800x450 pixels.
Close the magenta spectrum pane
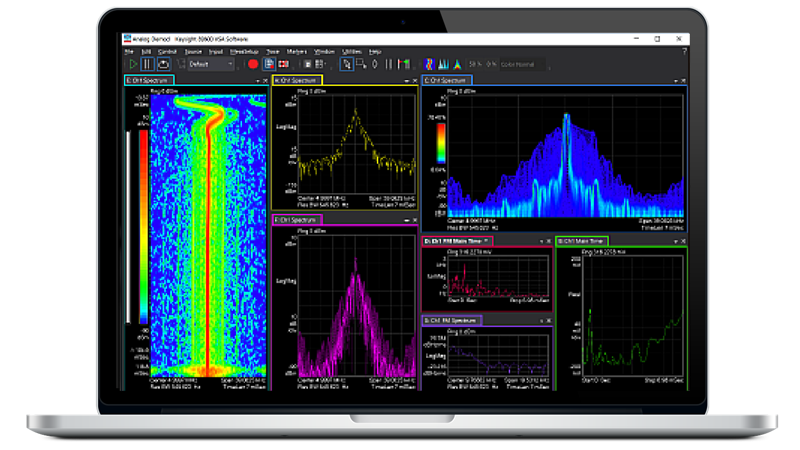click(x=415, y=220)
